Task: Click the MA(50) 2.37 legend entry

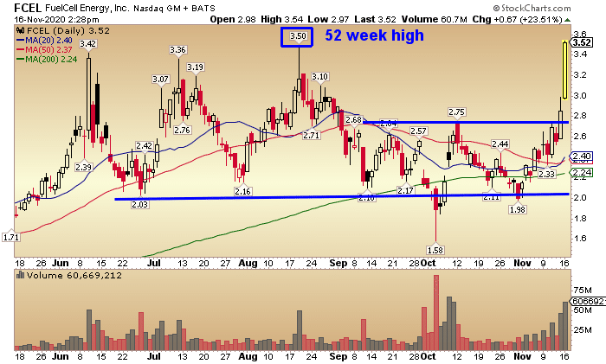Action: [x=48, y=50]
